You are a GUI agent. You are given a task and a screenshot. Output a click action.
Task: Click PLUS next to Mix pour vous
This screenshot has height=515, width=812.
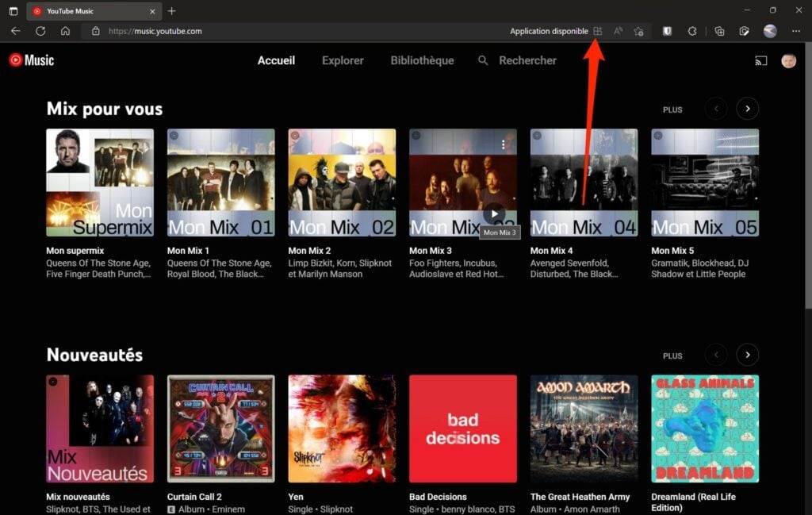(672, 110)
